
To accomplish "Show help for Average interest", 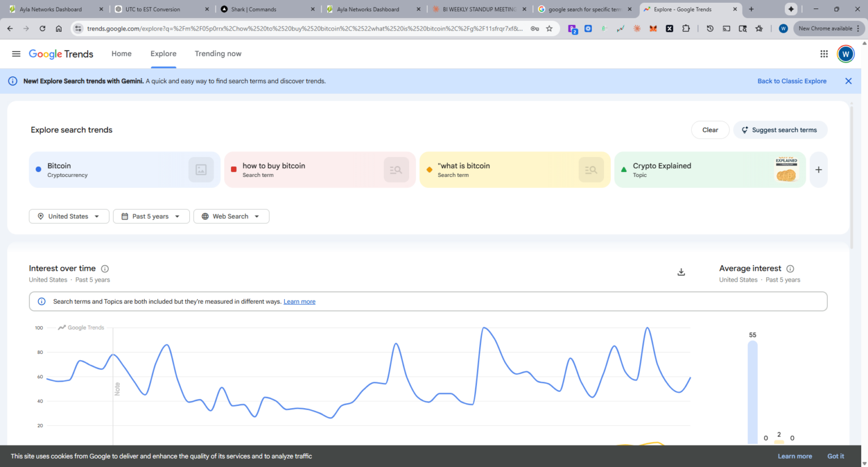I will pos(790,269).
